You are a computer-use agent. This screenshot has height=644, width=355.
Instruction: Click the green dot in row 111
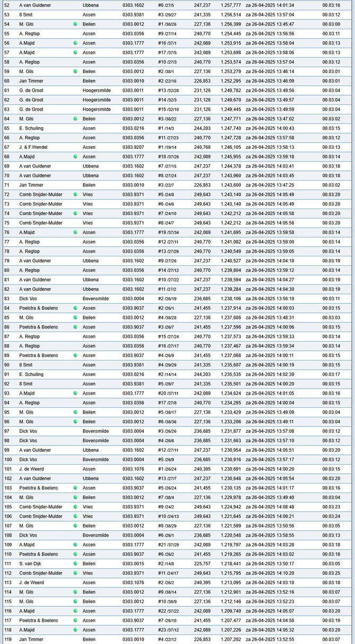pos(75,563)
